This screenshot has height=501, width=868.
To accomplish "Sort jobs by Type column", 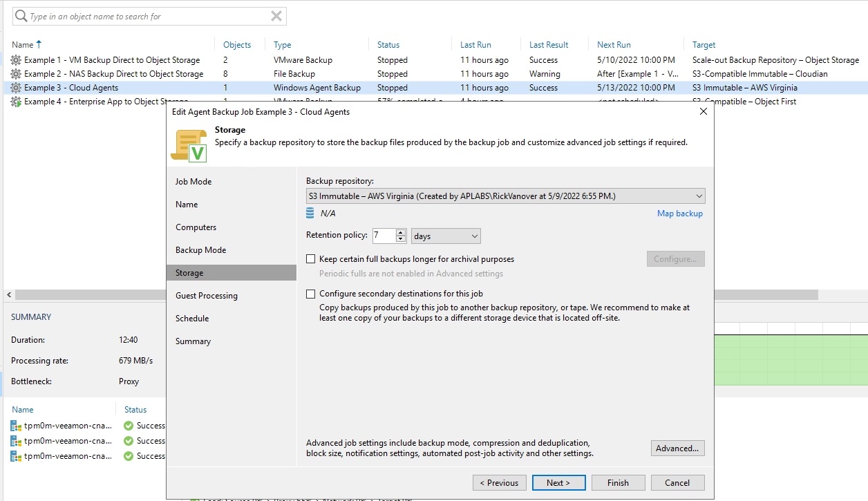I will click(x=282, y=45).
